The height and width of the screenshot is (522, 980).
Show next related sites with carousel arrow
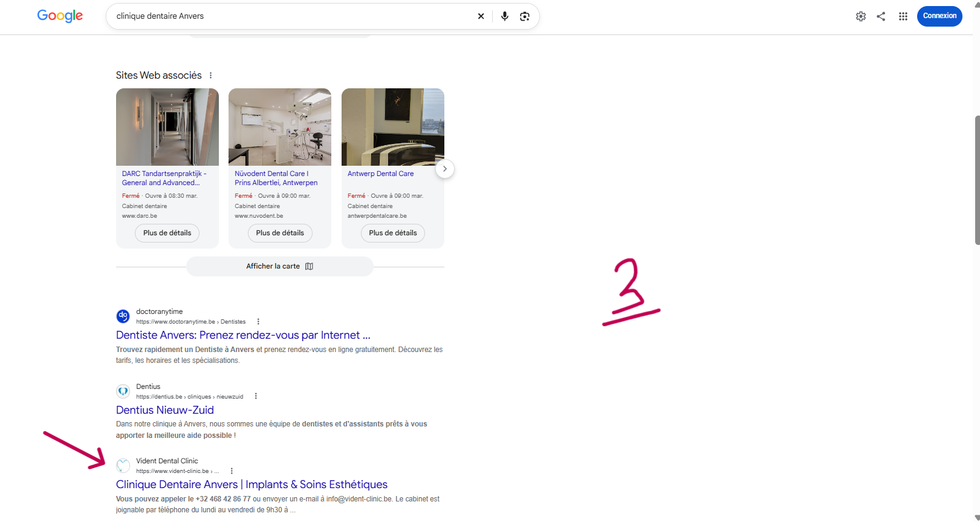pos(445,169)
